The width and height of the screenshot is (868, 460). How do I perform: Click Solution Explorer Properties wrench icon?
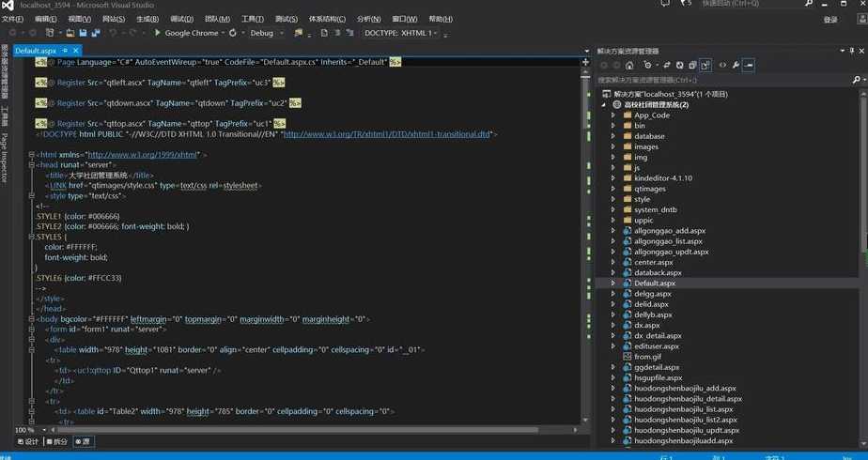[x=736, y=65]
